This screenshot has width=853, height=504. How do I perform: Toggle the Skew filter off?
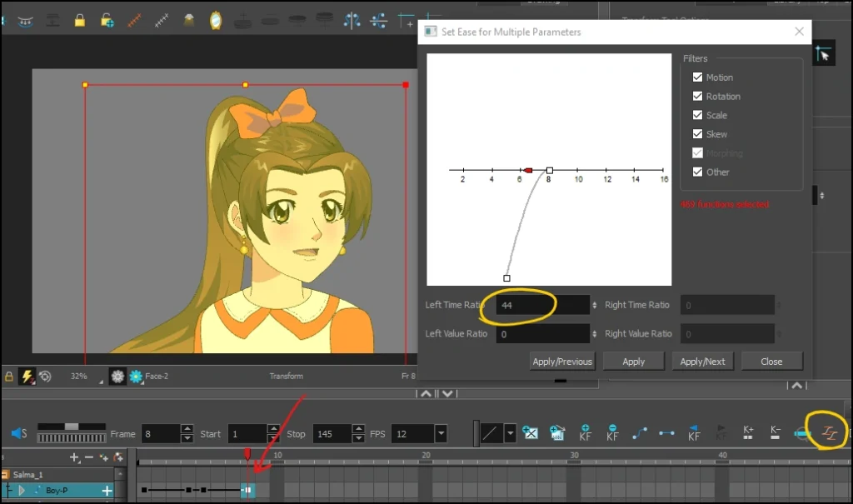pyautogui.click(x=697, y=133)
